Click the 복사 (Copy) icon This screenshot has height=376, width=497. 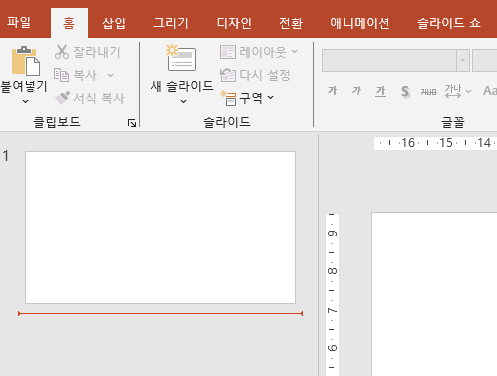click(61, 75)
